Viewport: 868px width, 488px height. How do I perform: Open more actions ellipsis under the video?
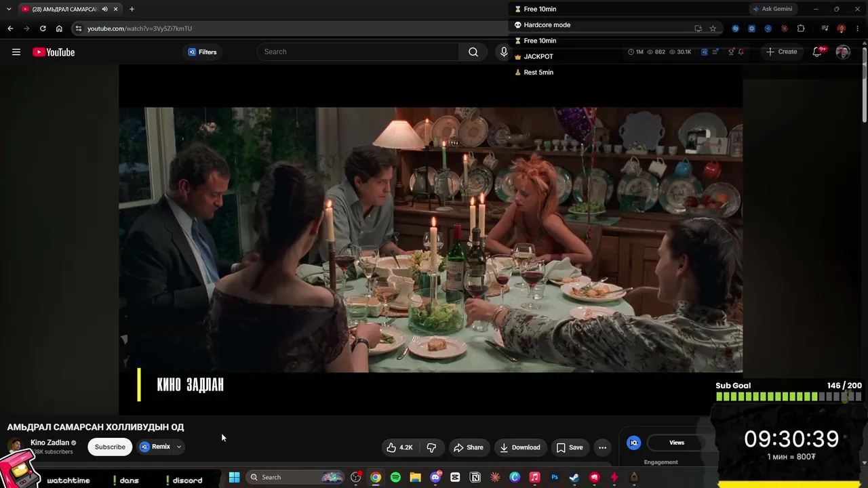point(602,447)
